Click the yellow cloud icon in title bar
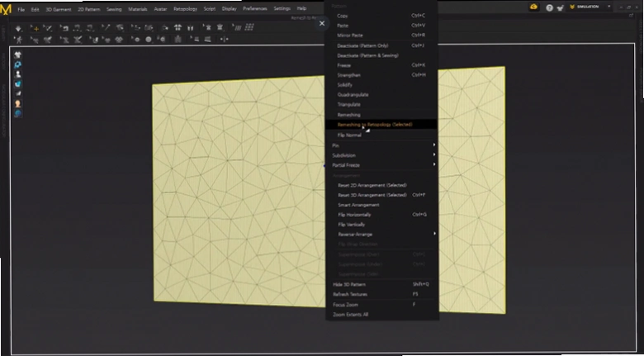Viewport: 644px width, 356px height. (x=533, y=7)
